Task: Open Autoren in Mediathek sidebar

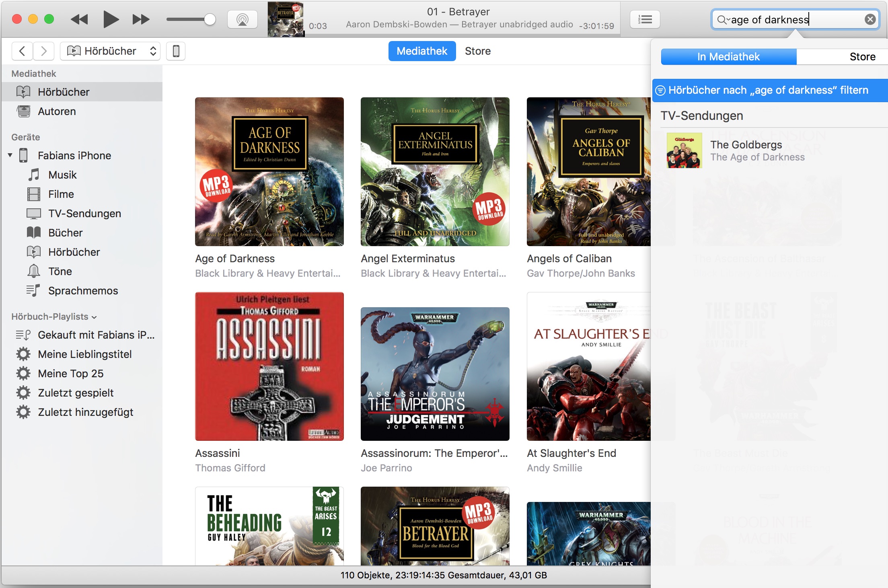Action: pyautogui.click(x=57, y=111)
